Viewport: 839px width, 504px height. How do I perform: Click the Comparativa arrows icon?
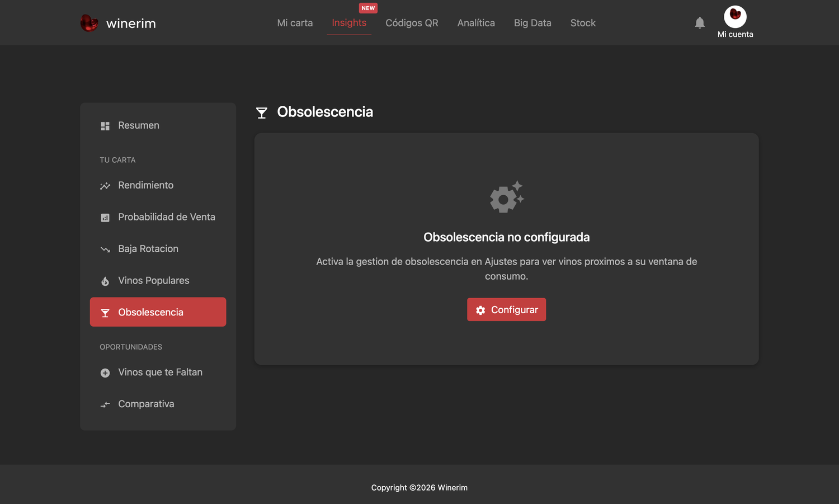click(x=105, y=404)
